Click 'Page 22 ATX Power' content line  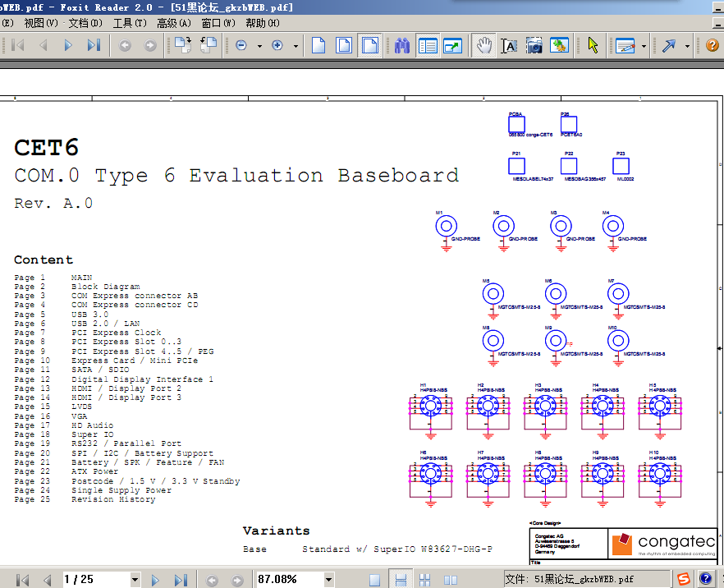[66, 471]
